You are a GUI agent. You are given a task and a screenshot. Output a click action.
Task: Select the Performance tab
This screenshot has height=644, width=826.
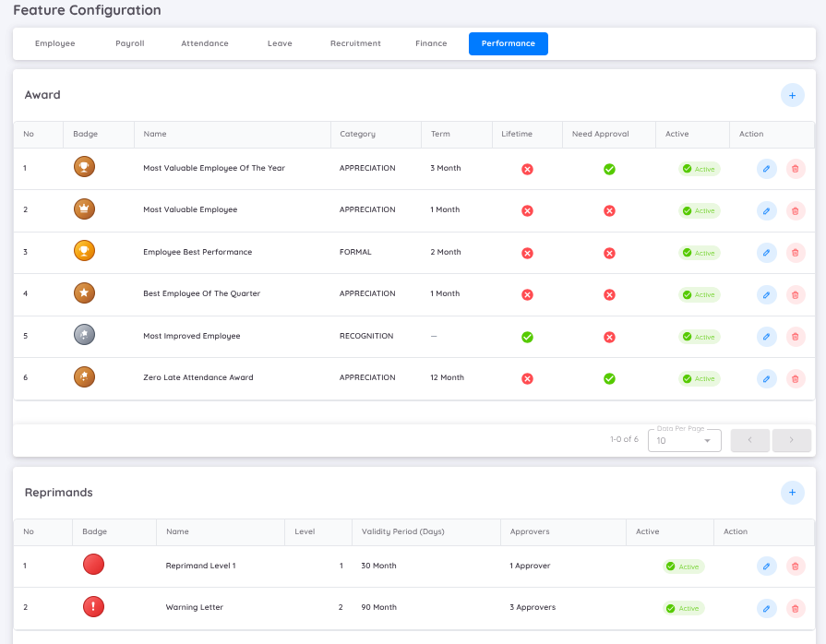[509, 43]
